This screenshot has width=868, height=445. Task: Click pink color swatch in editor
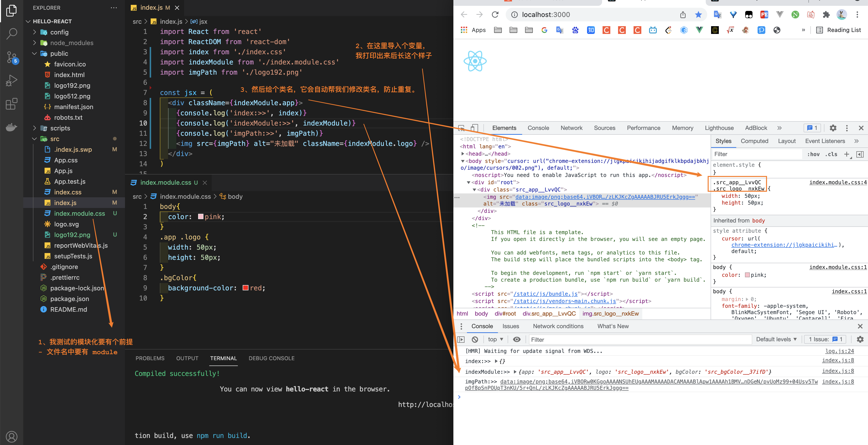(201, 217)
